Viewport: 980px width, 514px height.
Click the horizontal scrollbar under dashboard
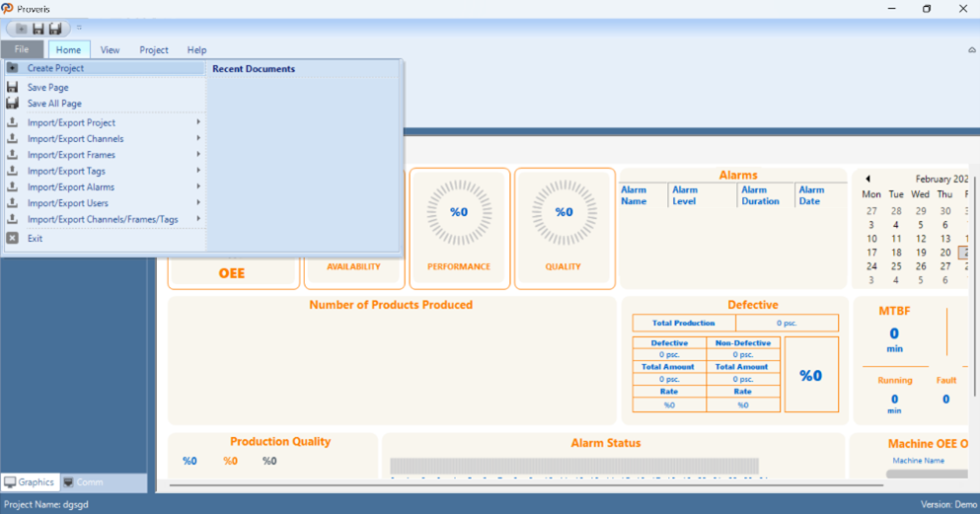click(x=526, y=484)
